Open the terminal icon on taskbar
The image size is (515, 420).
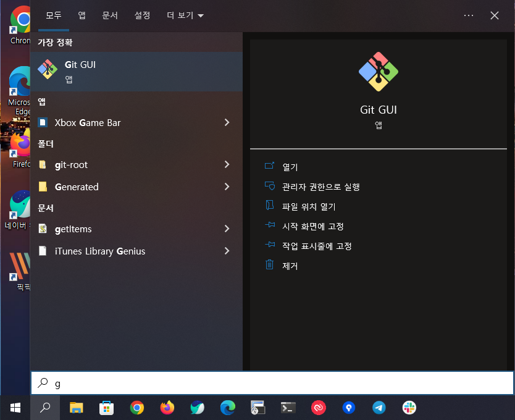[x=288, y=408]
